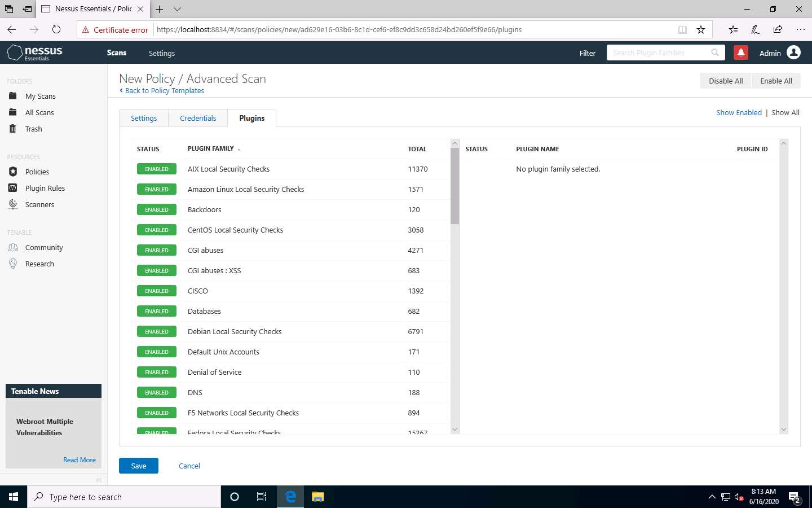
Task: Share this page icon
Action: [x=778, y=29]
